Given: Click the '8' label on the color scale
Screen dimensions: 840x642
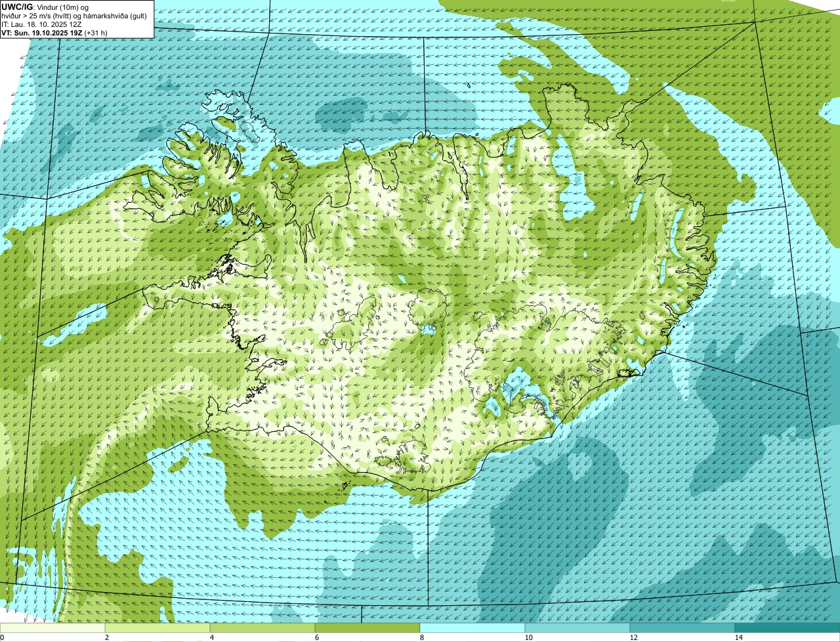Looking at the screenshot, I should [421, 637].
